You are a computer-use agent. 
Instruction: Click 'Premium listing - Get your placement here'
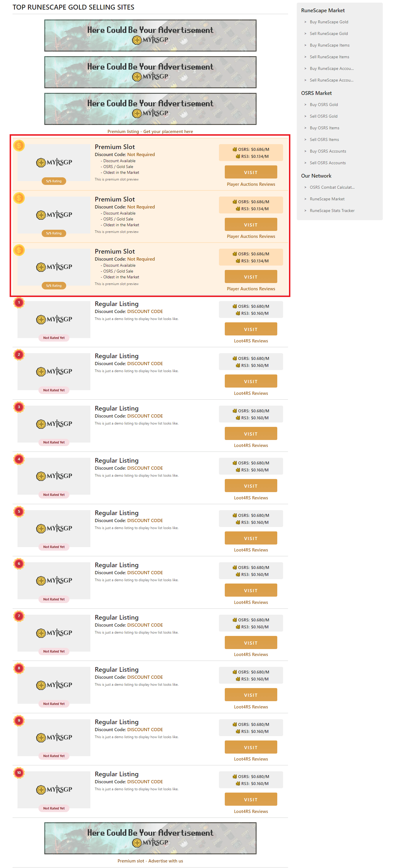click(150, 131)
